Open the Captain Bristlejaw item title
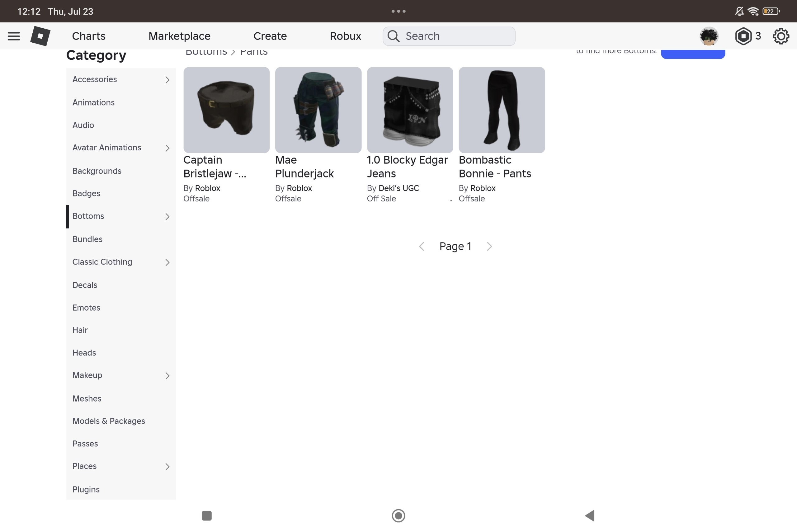The width and height of the screenshot is (797, 532). 215,167
